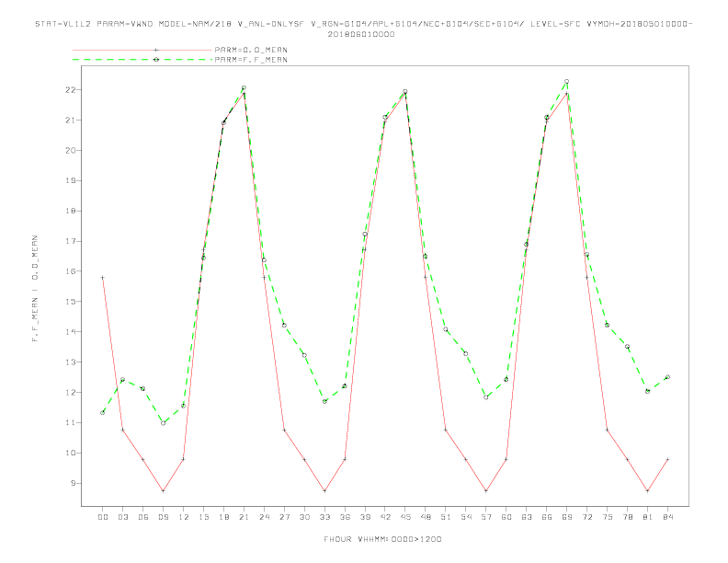Click the y-axis tick label 13

coord(71,362)
